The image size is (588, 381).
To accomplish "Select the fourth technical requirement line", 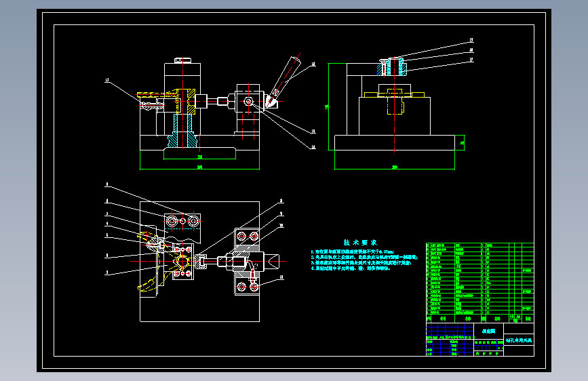I will (x=351, y=268).
